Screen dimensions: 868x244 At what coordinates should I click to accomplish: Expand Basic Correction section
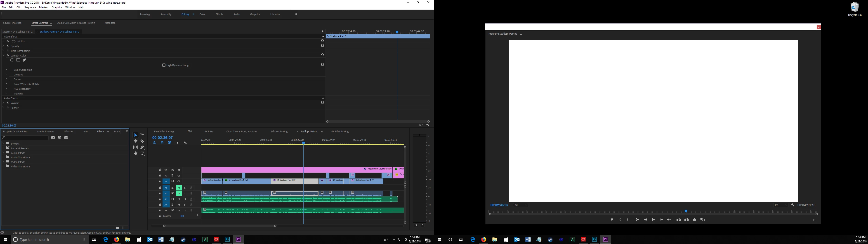click(6, 70)
